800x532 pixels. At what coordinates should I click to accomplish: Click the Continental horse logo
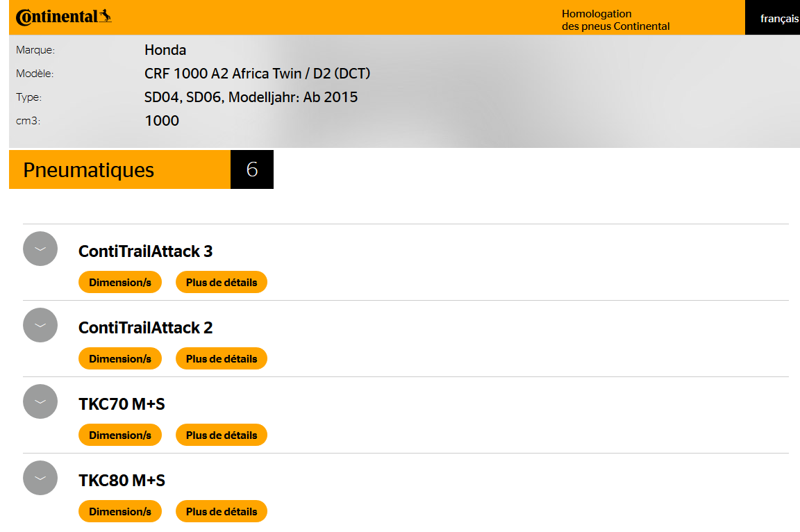coord(63,17)
